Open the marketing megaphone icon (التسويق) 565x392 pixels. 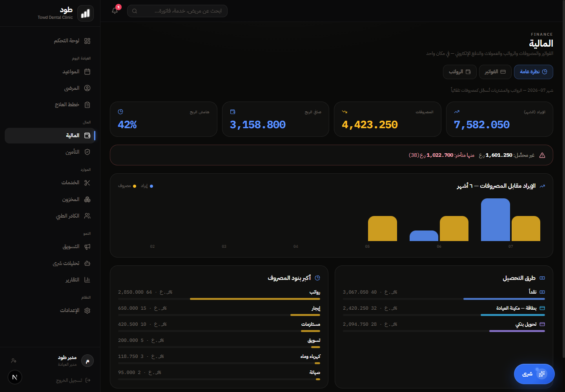pos(87,247)
